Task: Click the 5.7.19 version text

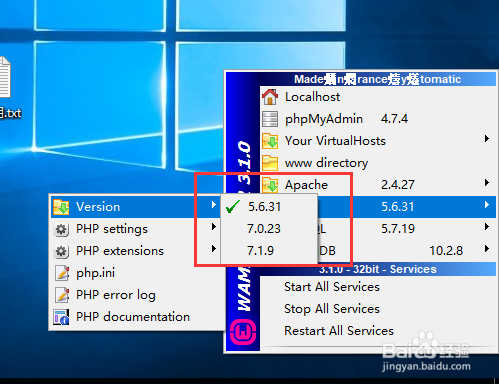Action: (x=398, y=229)
